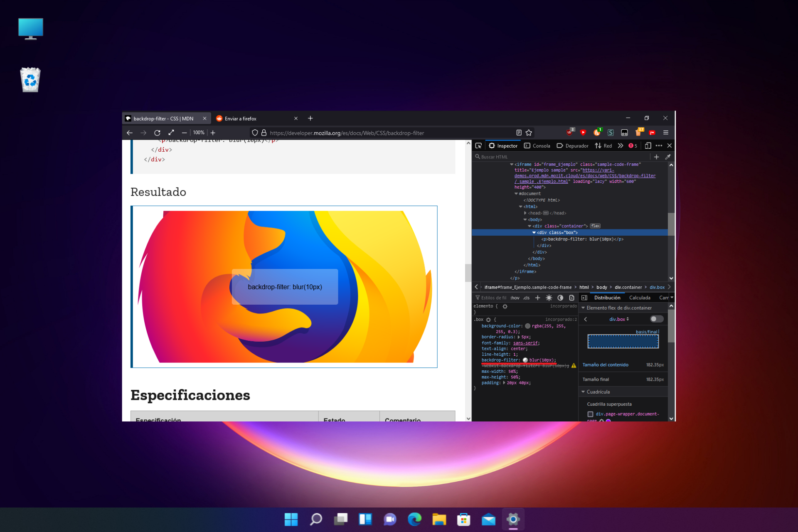Toggle the :hov pseudo-class panel
798x532 pixels.
coord(515,298)
